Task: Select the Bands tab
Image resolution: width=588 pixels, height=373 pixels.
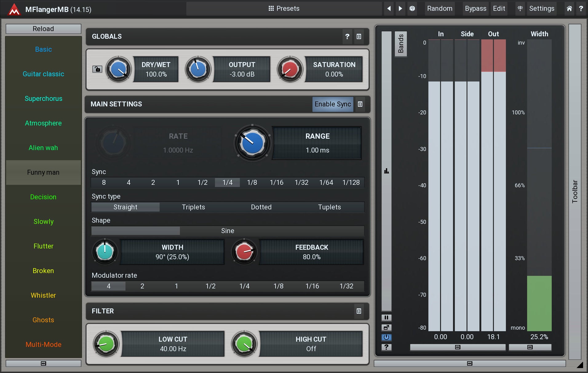Action: coord(401,44)
